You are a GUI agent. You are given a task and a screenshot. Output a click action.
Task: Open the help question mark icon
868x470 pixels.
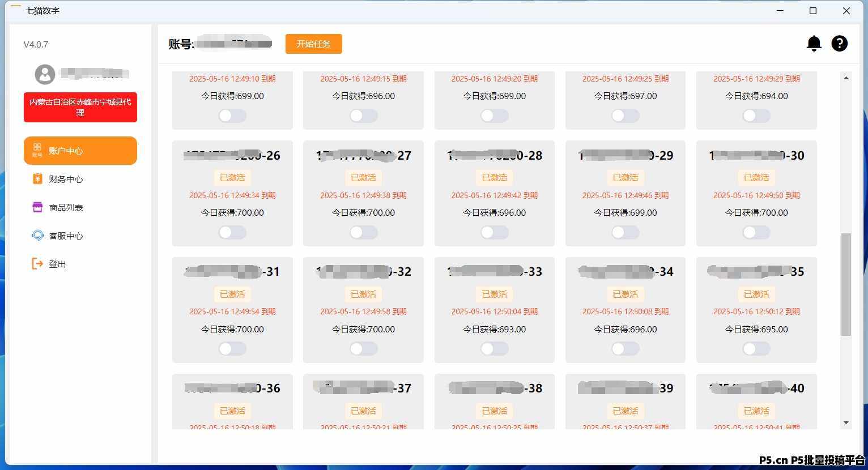pyautogui.click(x=839, y=44)
